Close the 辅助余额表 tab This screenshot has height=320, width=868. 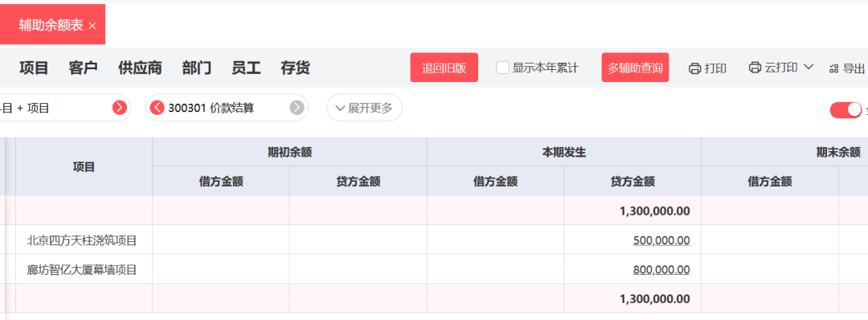click(92, 26)
